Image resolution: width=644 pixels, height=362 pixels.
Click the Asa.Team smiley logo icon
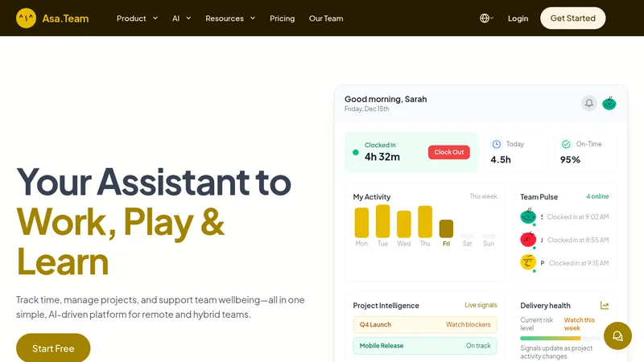[x=26, y=18]
